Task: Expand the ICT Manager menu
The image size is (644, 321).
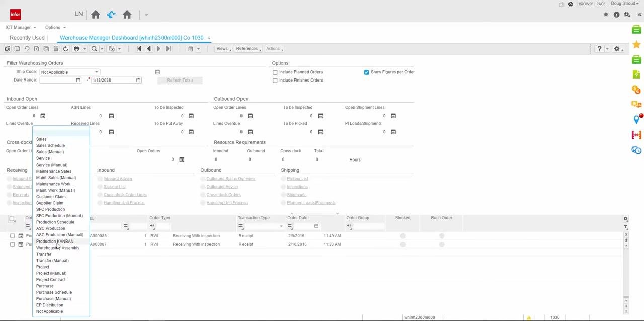Action: [21, 27]
